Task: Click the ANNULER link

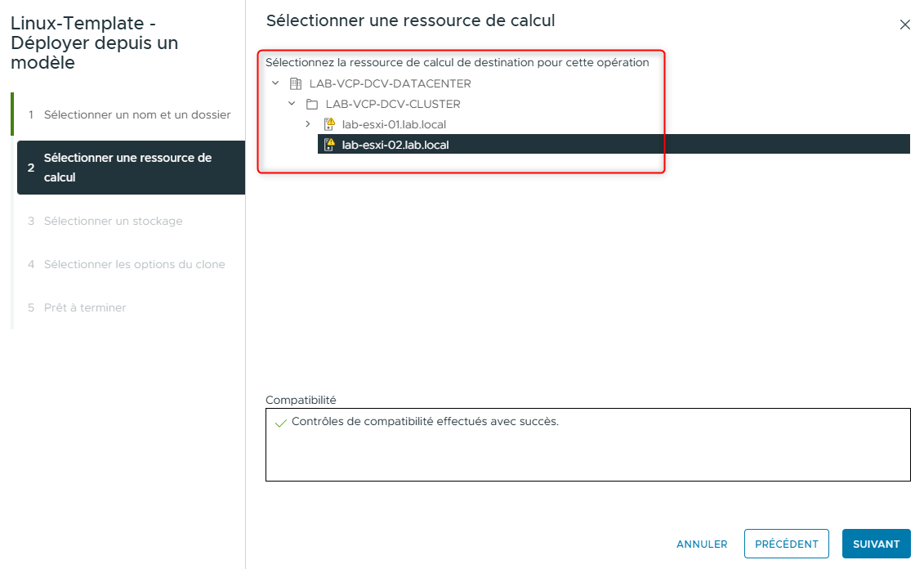Action: click(702, 544)
